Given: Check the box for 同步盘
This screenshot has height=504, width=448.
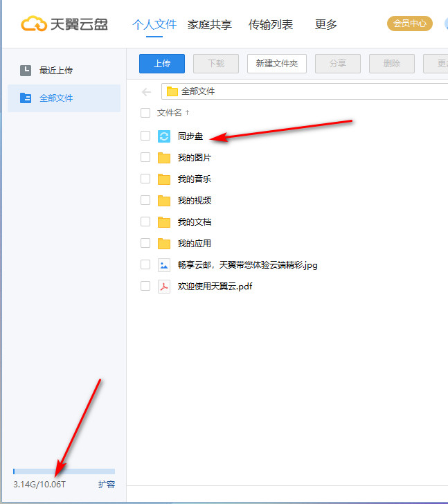Looking at the screenshot, I should (x=145, y=136).
